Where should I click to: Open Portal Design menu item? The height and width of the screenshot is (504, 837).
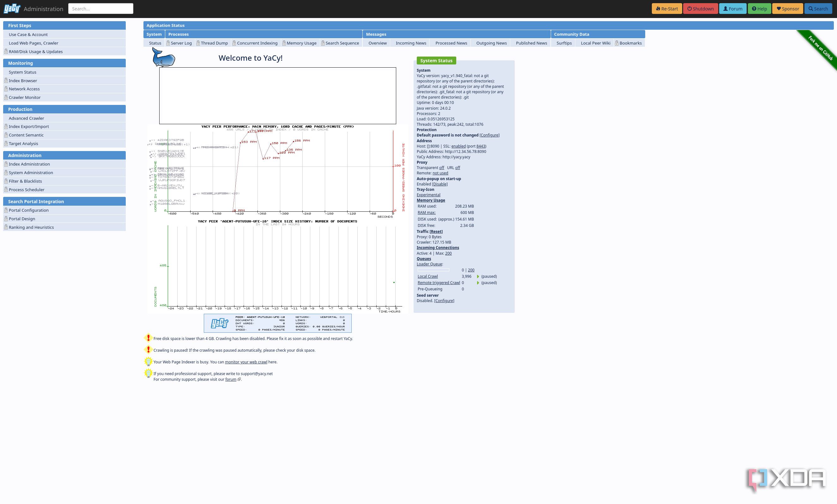coord(64,219)
